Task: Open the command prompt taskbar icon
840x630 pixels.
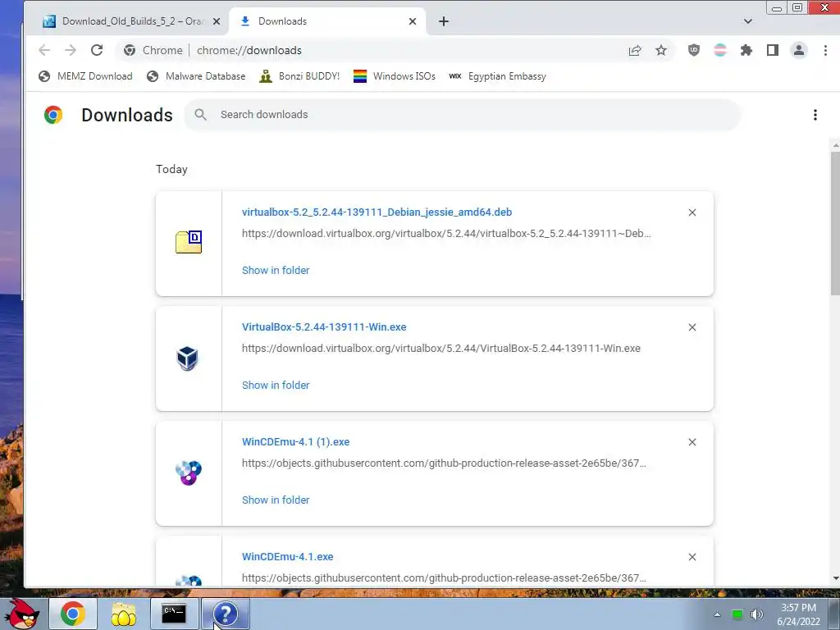Action: [x=174, y=614]
